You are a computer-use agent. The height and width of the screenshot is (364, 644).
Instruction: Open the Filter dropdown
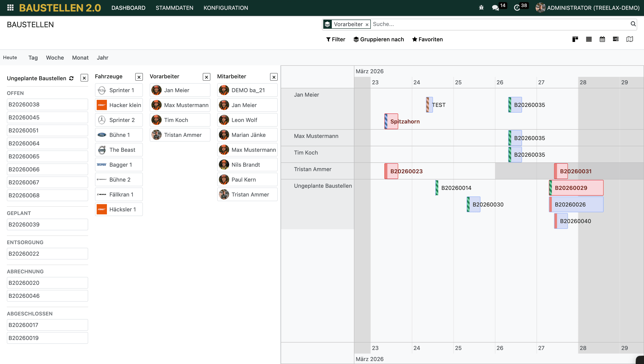335,39
